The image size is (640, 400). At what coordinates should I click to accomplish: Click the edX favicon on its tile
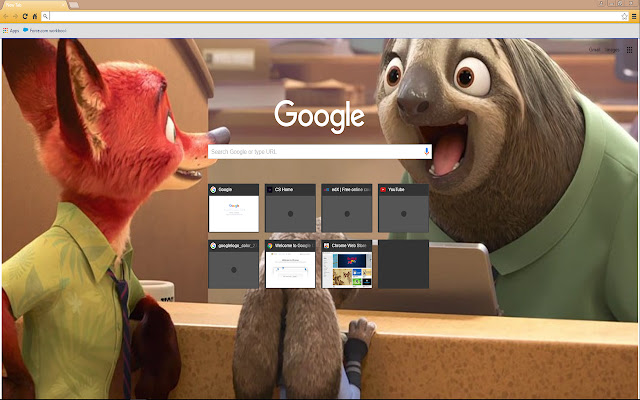point(326,189)
